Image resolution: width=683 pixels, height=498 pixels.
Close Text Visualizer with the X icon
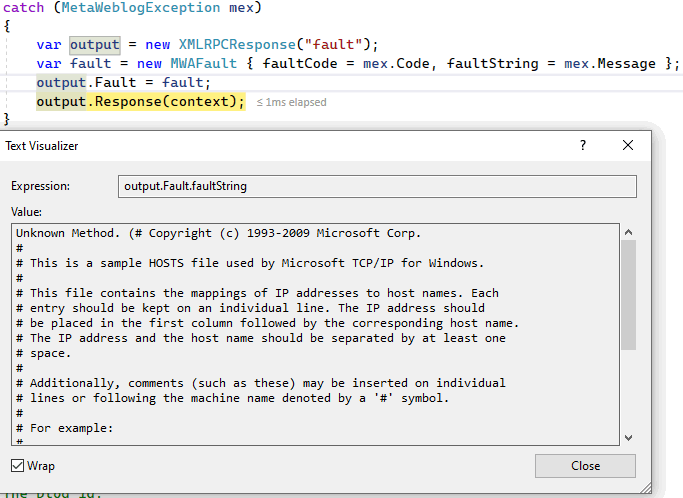pos(628,145)
